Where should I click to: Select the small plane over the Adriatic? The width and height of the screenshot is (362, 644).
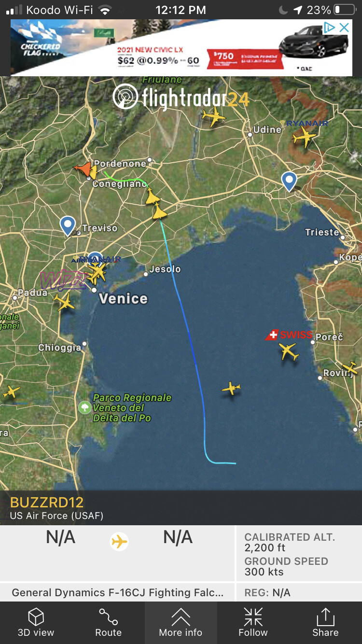(231, 388)
